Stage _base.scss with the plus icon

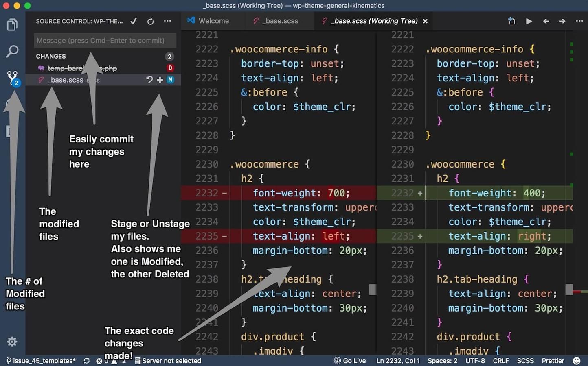(x=160, y=80)
